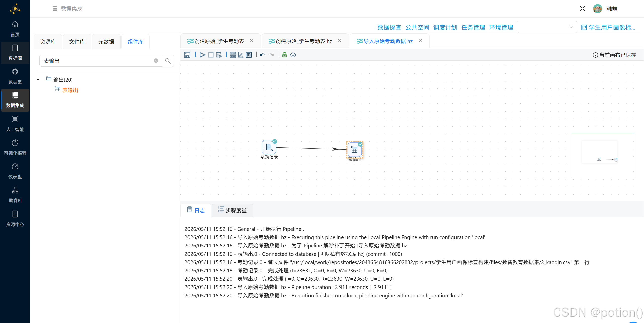The width and height of the screenshot is (644, 323).
Task: Click the log line containing 'Pipeline duration'
Action: pos(288,287)
